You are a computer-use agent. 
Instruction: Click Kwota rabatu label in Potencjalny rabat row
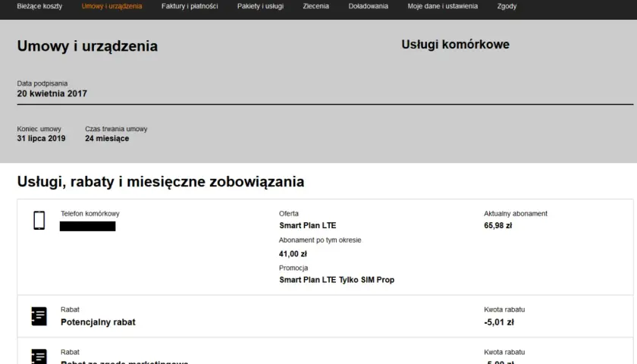pos(504,309)
